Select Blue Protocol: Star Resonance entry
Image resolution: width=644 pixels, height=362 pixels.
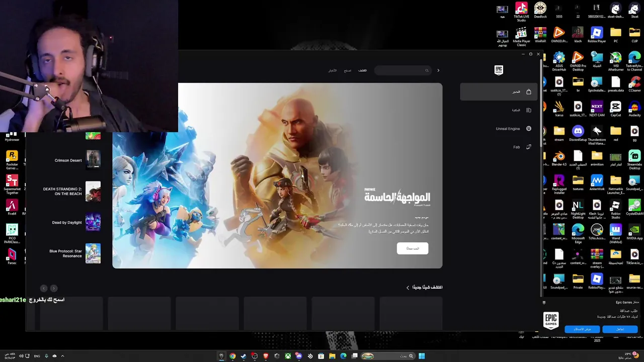pos(74,253)
